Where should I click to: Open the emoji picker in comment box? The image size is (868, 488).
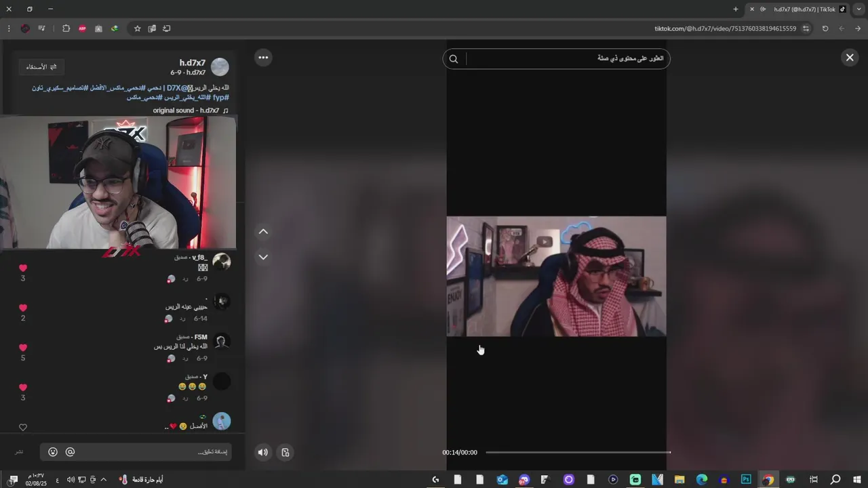(x=53, y=452)
